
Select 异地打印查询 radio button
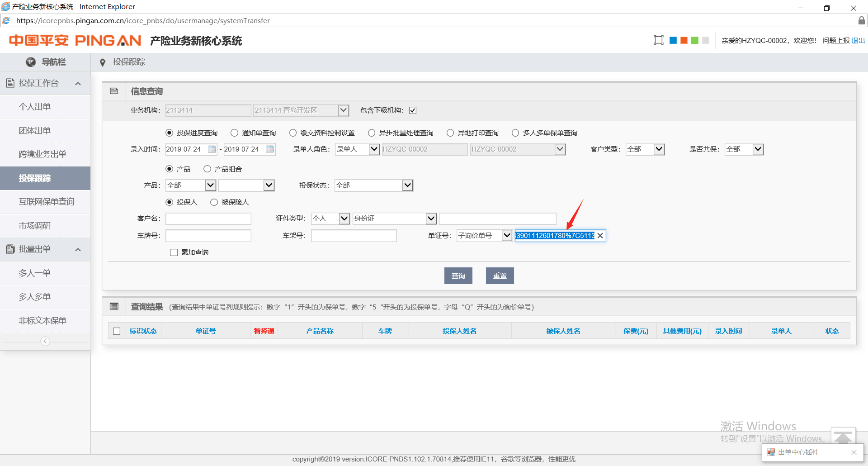450,133
